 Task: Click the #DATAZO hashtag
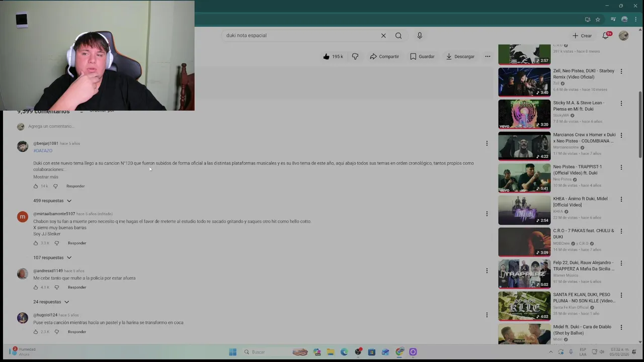[x=43, y=150]
